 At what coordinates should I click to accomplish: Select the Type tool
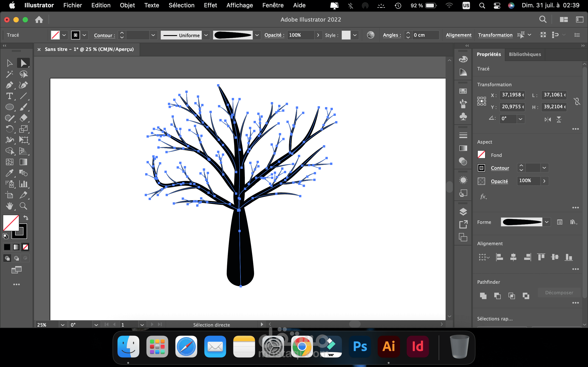pyautogui.click(x=9, y=96)
